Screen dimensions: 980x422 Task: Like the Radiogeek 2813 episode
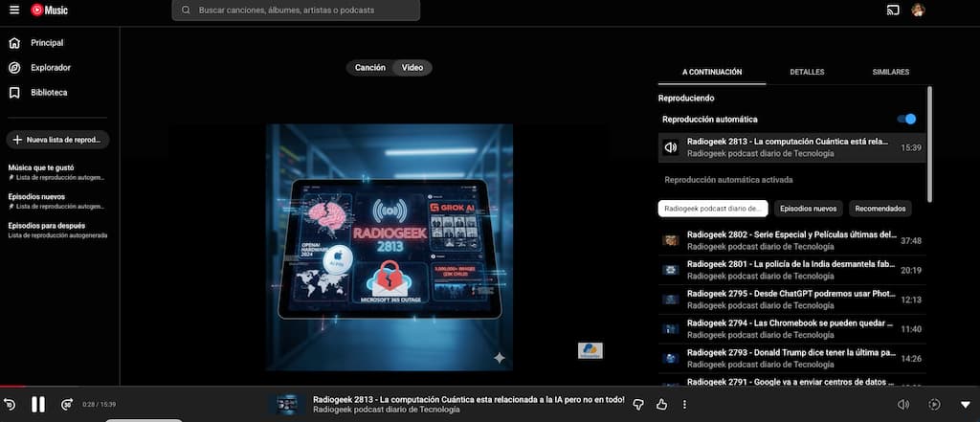click(x=661, y=404)
